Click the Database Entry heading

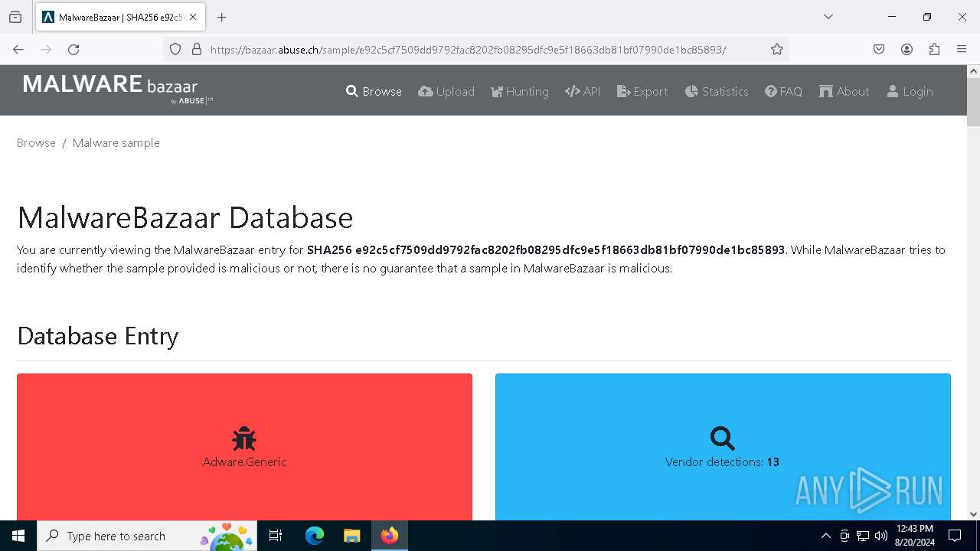coord(97,336)
